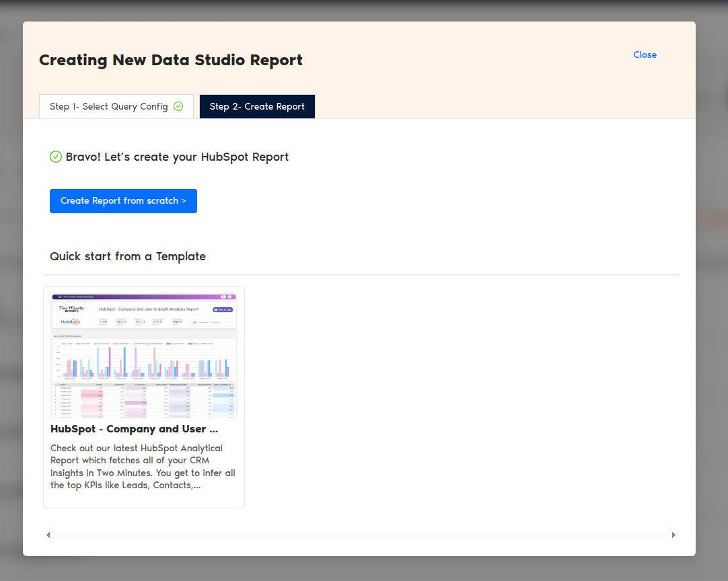Click the Bravo! Let's create your HubSpot Report text
The image size is (728, 581).
point(177,157)
